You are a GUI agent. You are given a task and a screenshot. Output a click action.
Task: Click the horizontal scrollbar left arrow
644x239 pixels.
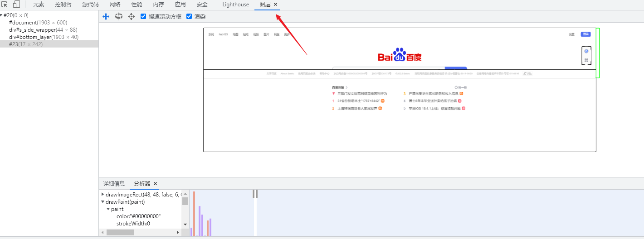[102, 232]
